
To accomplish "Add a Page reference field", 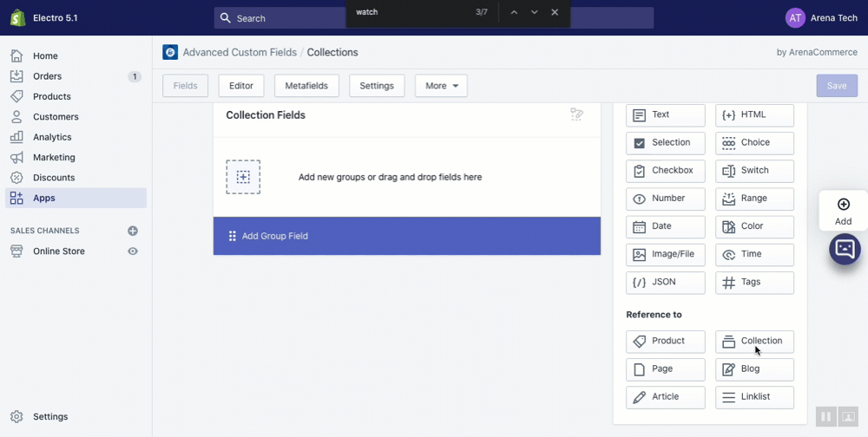I will click(x=666, y=369).
